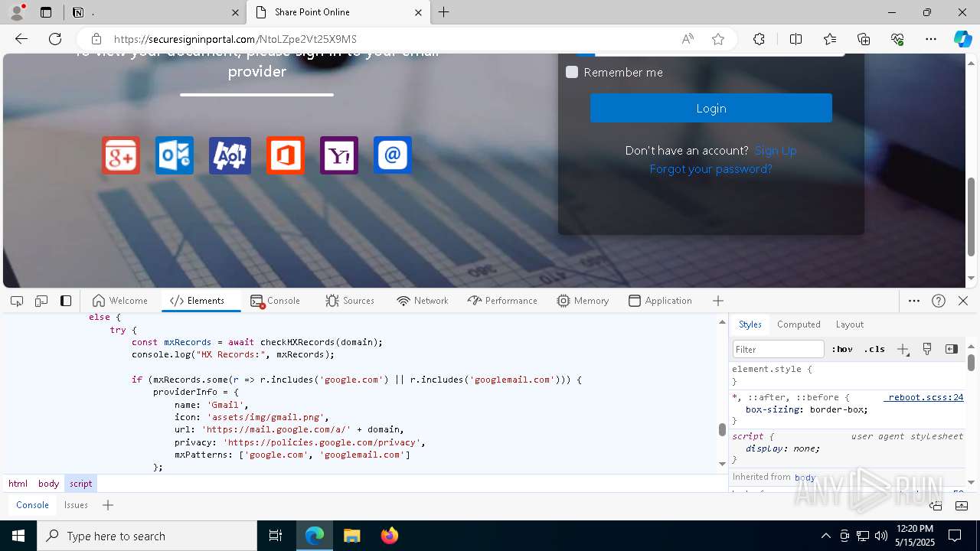Select the Console drawer tab
980x551 pixels.
coord(32,505)
